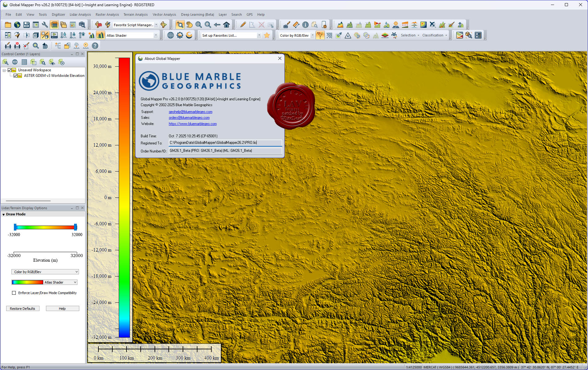Select the Measure ruler tool
Image resolution: width=588 pixels, height=370 pixels.
296,25
